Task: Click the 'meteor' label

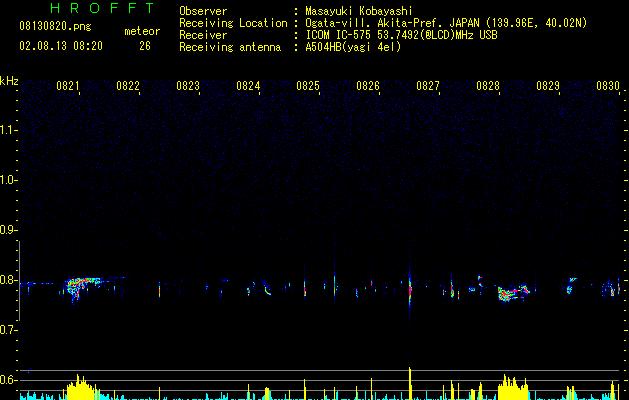Action: point(142,31)
